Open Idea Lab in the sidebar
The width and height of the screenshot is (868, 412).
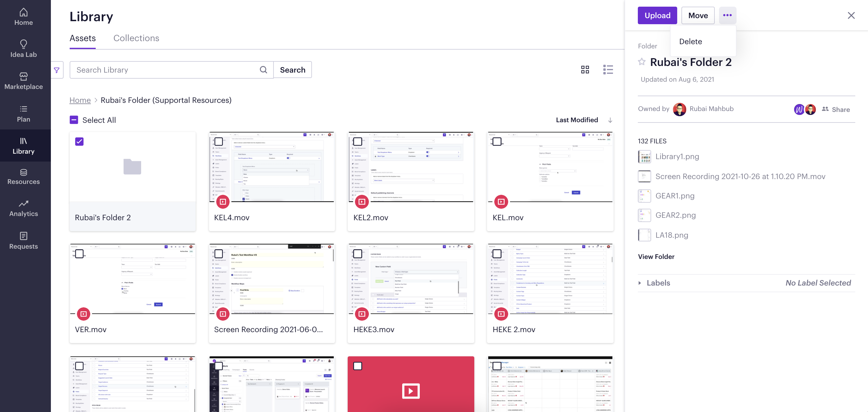tap(23, 49)
